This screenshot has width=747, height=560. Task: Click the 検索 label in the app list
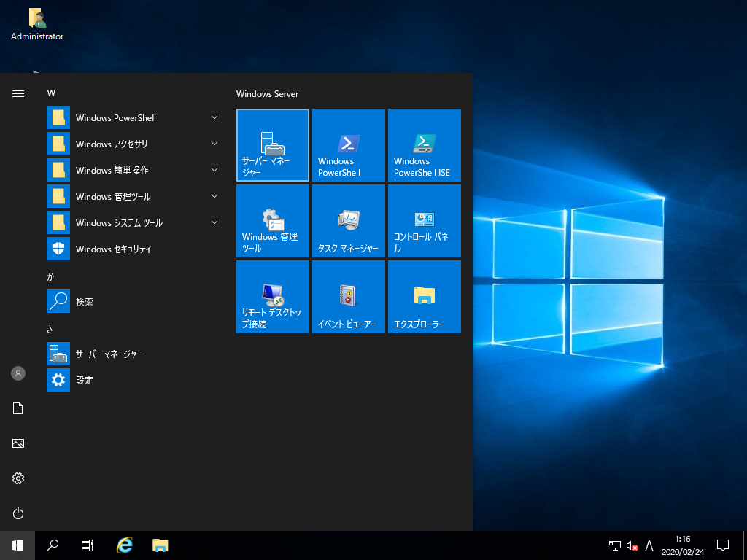(85, 301)
